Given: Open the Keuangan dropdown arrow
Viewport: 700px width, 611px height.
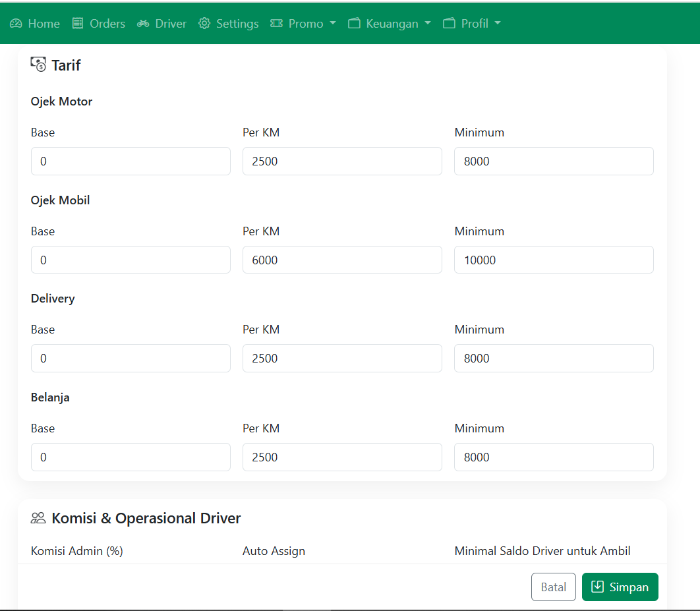Looking at the screenshot, I should [428, 24].
